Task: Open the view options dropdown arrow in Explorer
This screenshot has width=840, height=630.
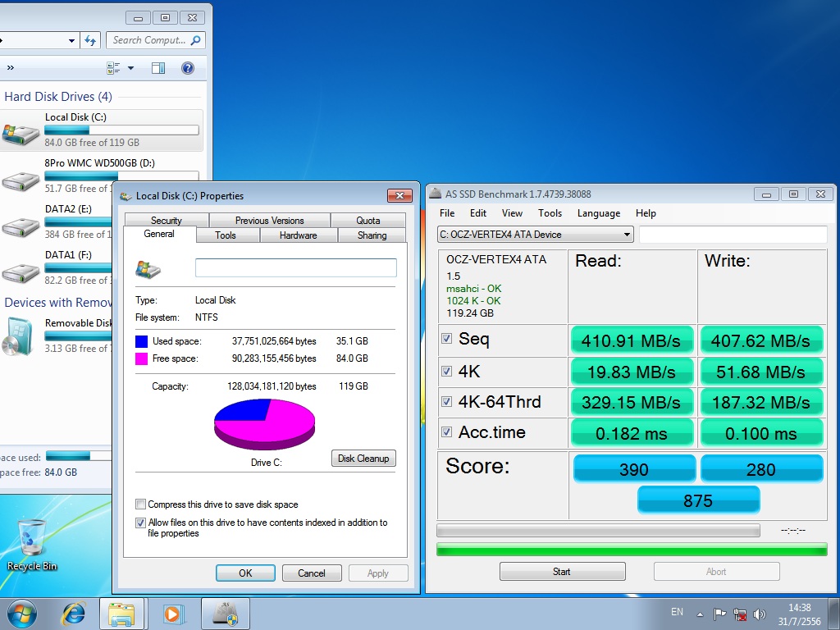Action: 130,68
